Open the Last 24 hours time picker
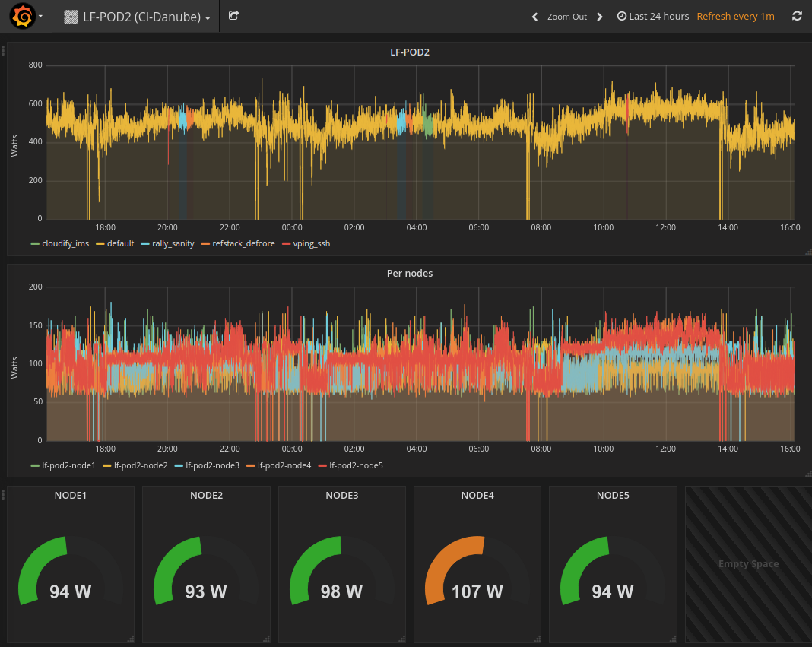 (x=652, y=17)
